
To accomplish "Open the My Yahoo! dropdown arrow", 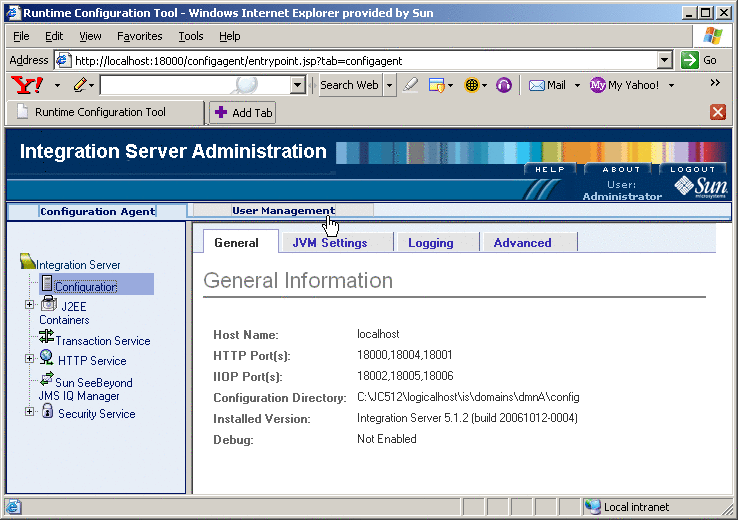I will (672, 86).
